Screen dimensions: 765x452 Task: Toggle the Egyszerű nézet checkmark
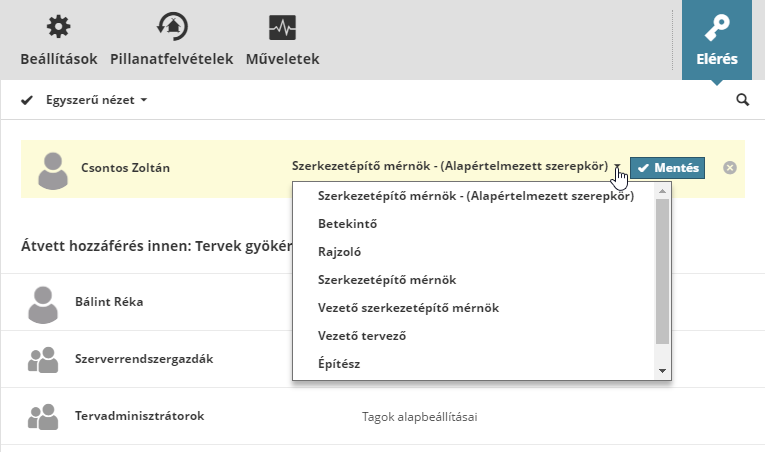point(27,100)
